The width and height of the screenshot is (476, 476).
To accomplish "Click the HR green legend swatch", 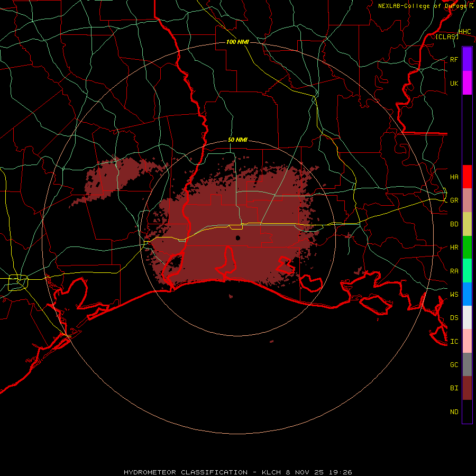I will click(x=467, y=248).
